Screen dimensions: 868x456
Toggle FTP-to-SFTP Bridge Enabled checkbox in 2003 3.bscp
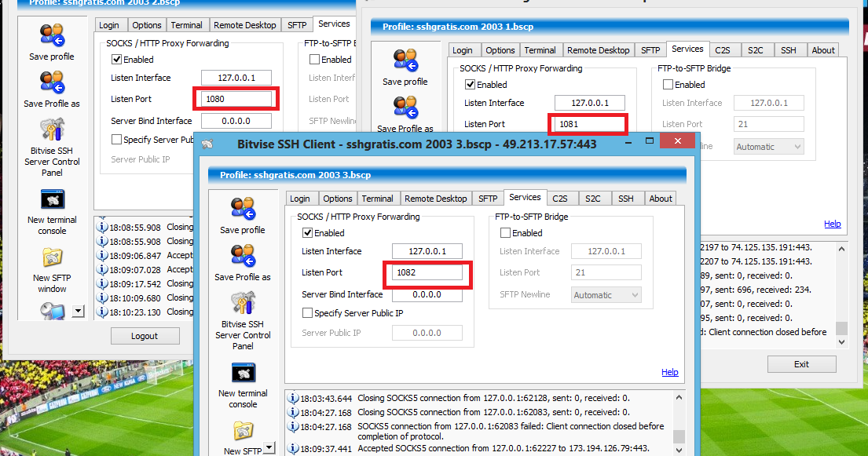(x=505, y=233)
